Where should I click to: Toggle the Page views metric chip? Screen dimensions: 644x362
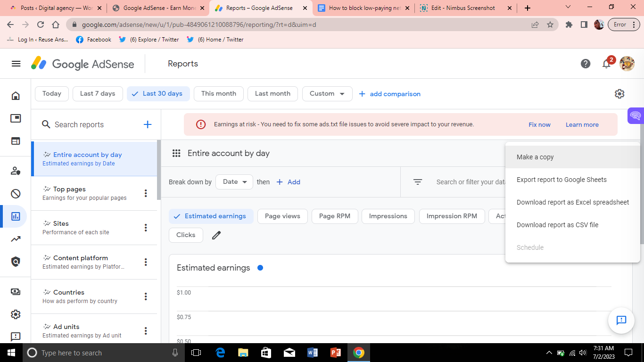282,216
